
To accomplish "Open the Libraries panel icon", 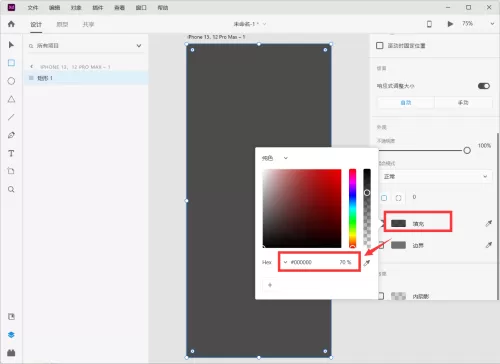I will coord(11,317).
